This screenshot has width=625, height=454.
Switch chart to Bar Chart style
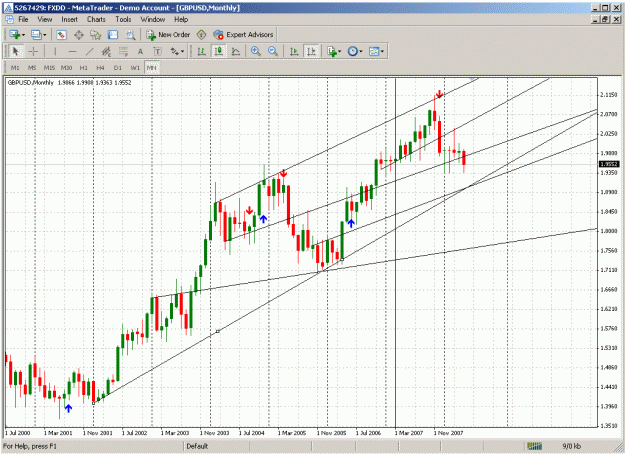tap(202, 51)
